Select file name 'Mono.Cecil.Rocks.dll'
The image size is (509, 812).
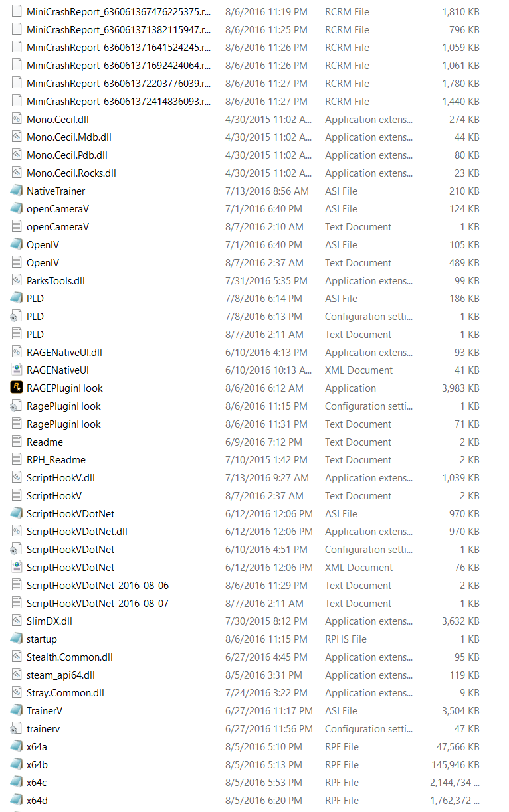pyautogui.click(x=71, y=173)
